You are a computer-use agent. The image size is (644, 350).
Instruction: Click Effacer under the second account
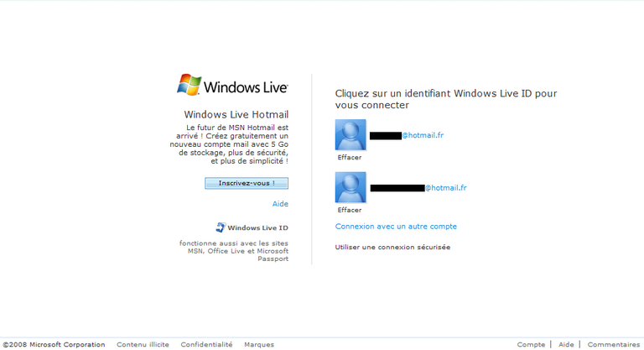tap(350, 210)
